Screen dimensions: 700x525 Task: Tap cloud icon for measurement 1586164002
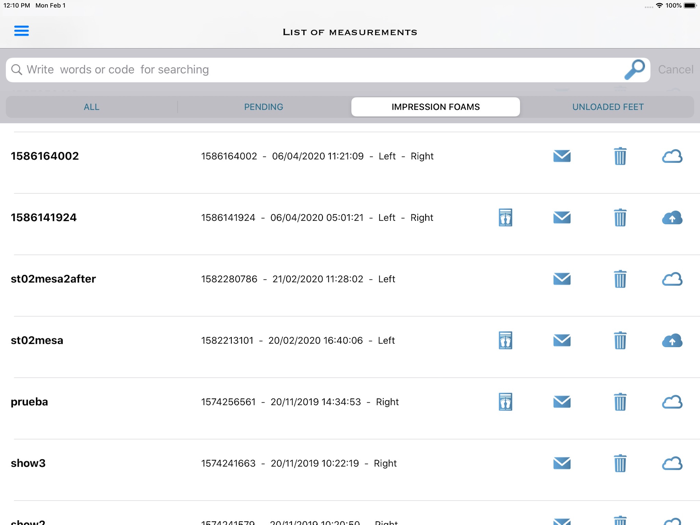(x=672, y=156)
